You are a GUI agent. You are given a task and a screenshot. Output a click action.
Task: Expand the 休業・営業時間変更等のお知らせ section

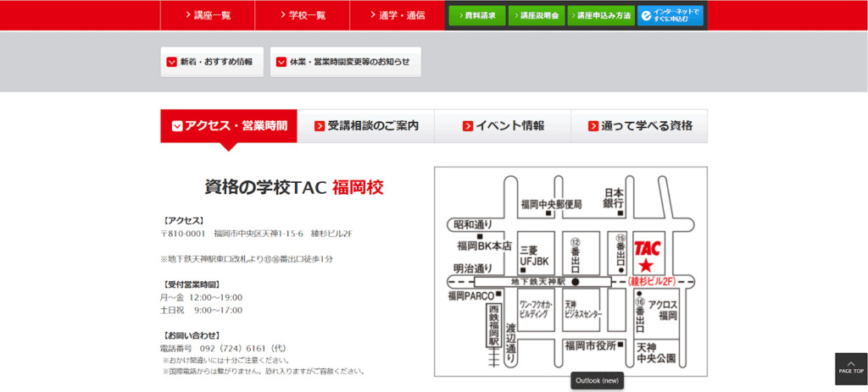pos(345,62)
